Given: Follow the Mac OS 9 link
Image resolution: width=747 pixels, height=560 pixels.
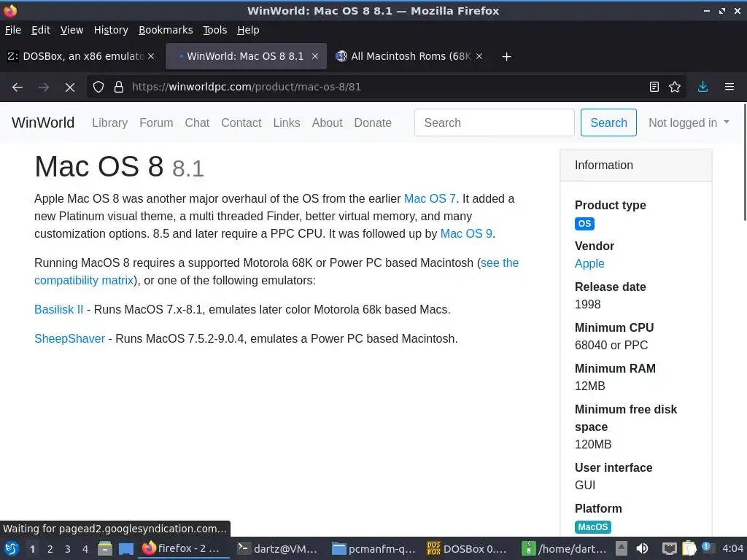Looking at the screenshot, I should 466,234.
